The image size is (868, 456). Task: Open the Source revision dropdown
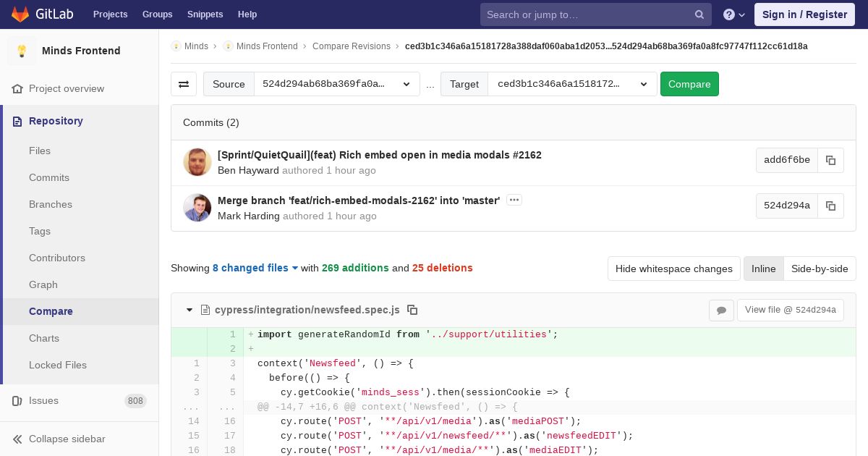[337, 84]
